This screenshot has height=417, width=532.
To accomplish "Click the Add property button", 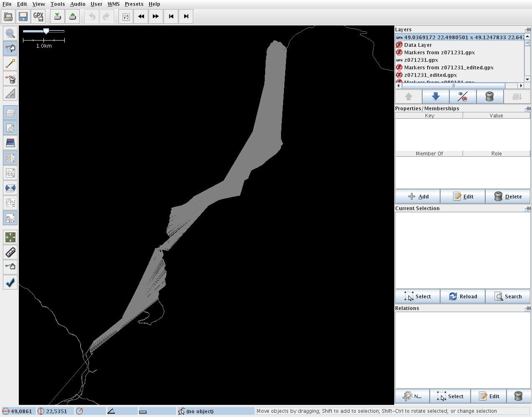I will click(418, 196).
